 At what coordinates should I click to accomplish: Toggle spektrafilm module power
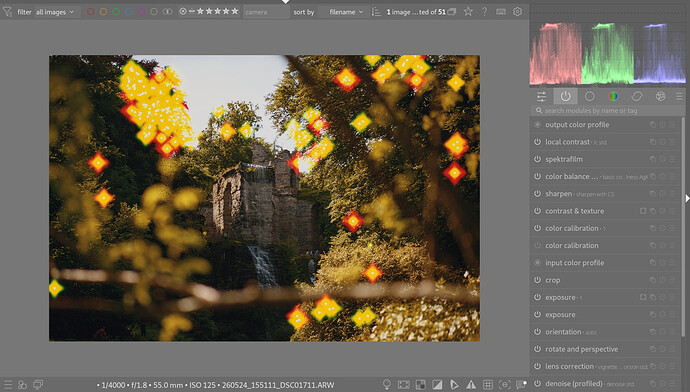[x=537, y=159]
